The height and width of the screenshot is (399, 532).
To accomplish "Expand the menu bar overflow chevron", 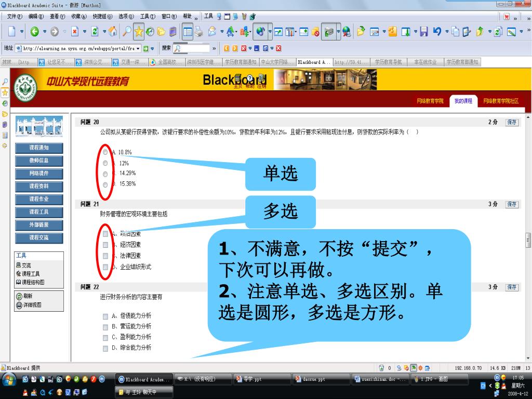I will pyautogui.click(x=196, y=17).
